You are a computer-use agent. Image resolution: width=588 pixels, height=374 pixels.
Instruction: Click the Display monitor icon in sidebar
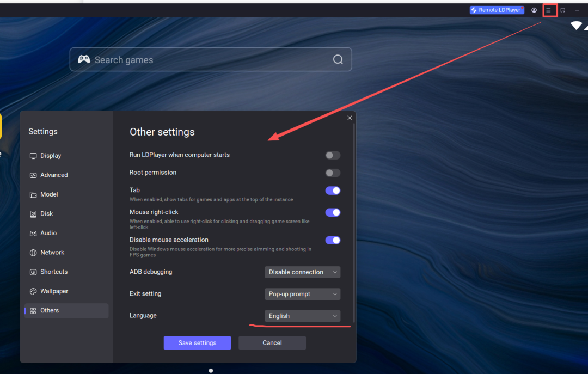tap(33, 156)
